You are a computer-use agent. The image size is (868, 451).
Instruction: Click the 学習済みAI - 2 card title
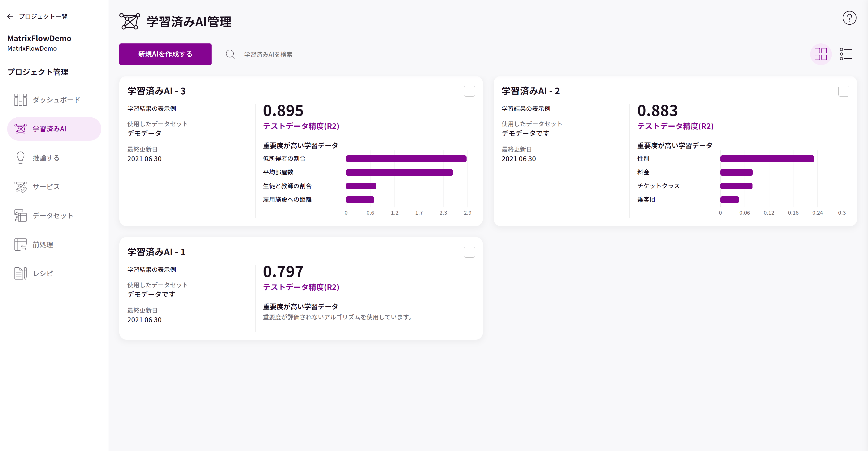[x=530, y=91]
